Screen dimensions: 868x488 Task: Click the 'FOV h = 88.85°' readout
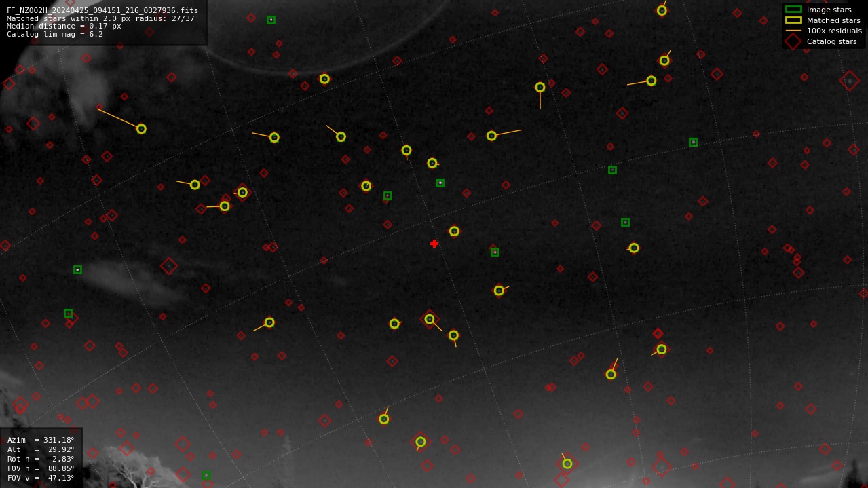click(x=41, y=468)
